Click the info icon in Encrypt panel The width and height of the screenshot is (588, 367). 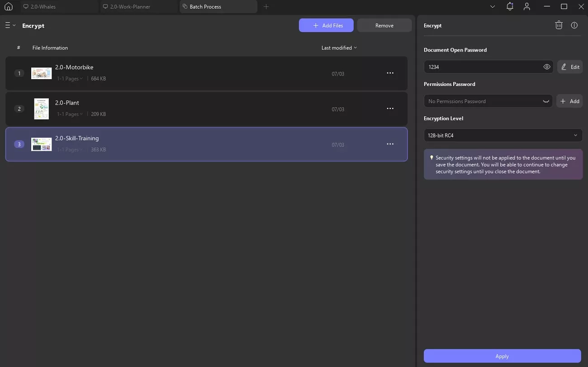(x=574, y=25)
